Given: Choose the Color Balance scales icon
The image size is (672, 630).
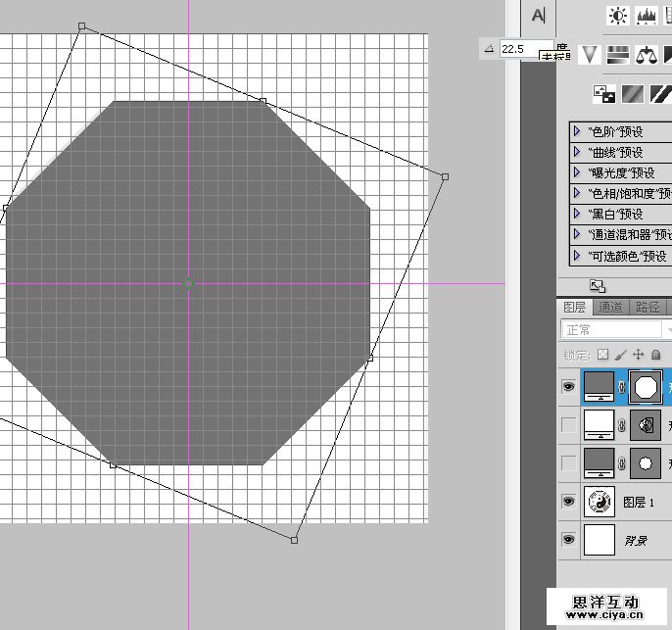Looking at the screenshot, I should pyautogui.click(x=646, y=54).
